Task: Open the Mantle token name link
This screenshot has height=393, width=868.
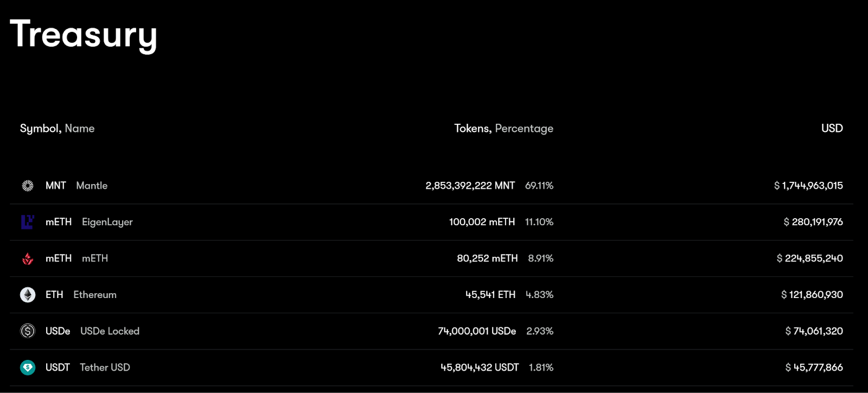Action: coord(92,186)
